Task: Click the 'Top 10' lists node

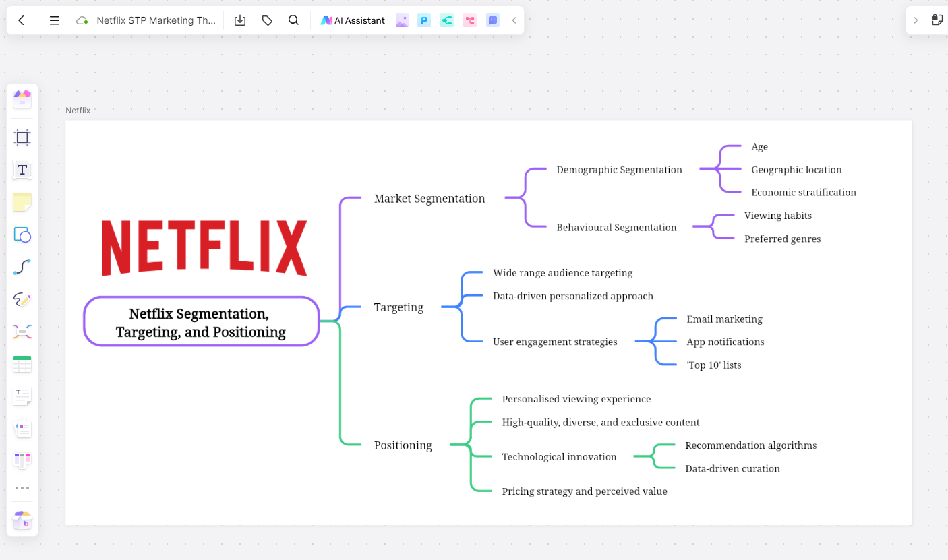Action: click(714, 365)
